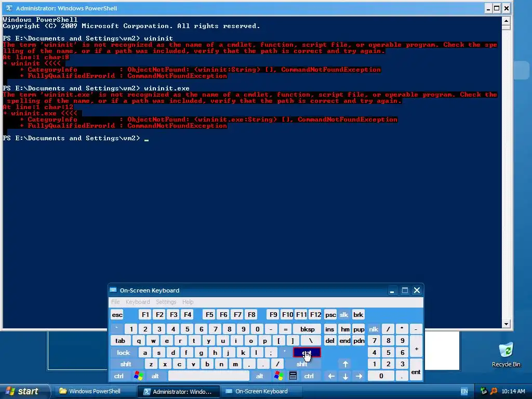Click the bksp backspace key
This screenshot has width=532, height=399.
(308, 329)
